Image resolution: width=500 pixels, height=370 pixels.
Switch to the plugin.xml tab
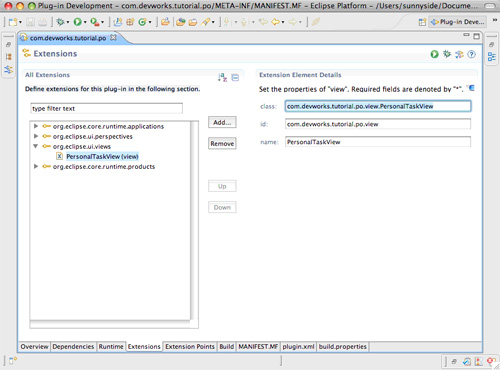298,347
